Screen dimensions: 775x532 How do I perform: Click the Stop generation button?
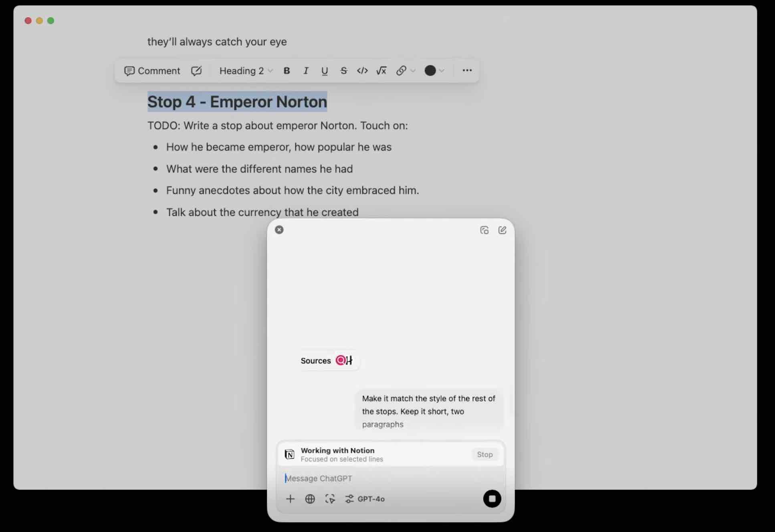[x=492, y=498]
